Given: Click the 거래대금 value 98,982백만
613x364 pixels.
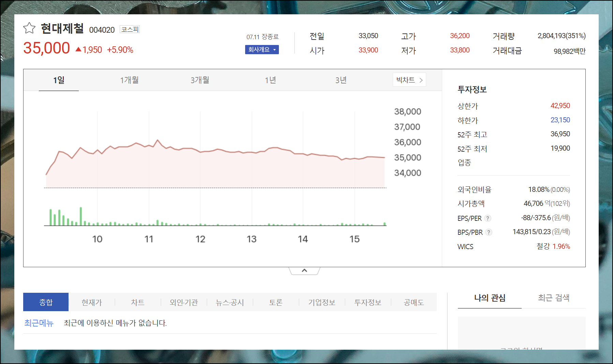Looking at the screenshot, I should click(569, 51).
